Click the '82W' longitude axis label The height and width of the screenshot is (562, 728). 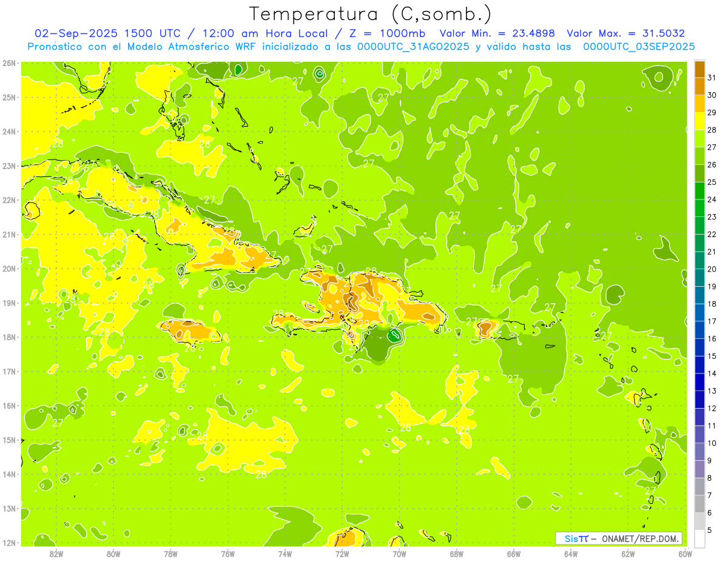coord(56,554)
